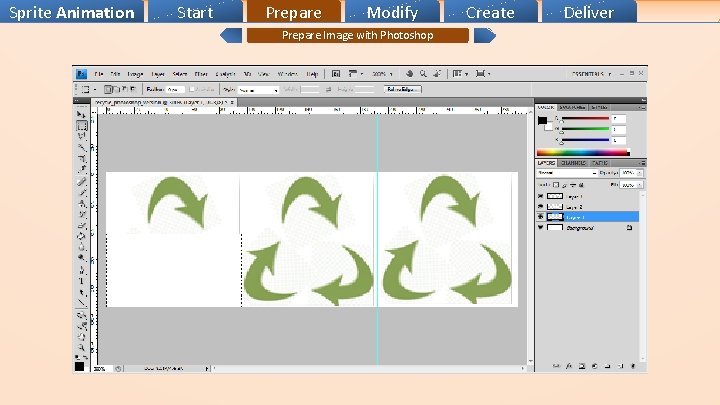Open the Style dropdown in options bar

(x=259, y=90)
